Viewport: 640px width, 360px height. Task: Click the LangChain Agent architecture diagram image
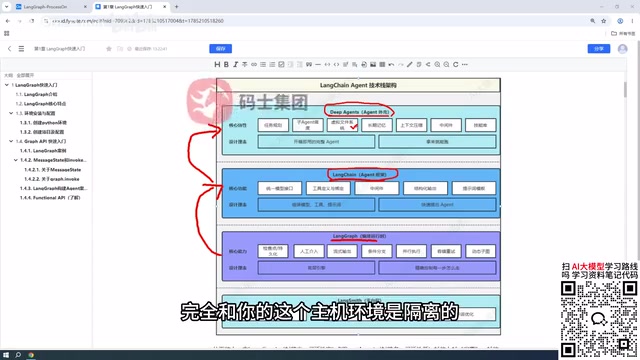click(x=358, y=207)
